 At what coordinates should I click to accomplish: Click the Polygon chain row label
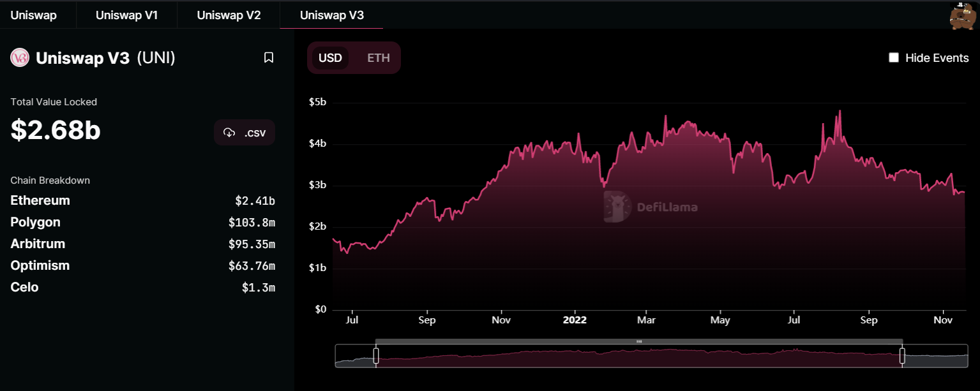pyautogui.click(x=36, y=222)
